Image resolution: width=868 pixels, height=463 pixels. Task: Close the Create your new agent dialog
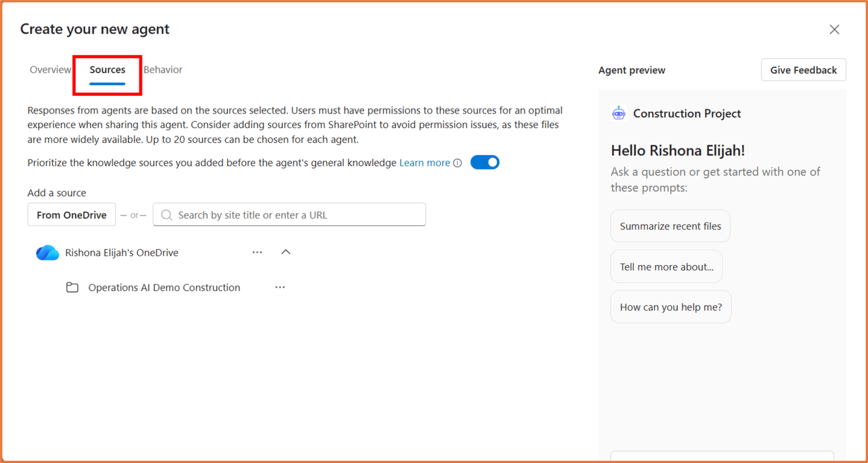(x=834, y=30)
